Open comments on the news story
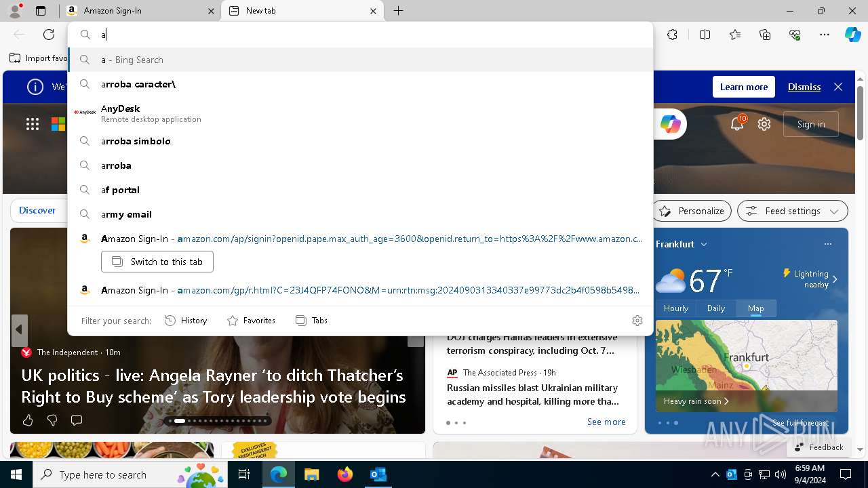Image resolution: width=868 pixels, height=488 pixels. pos(77,421)
